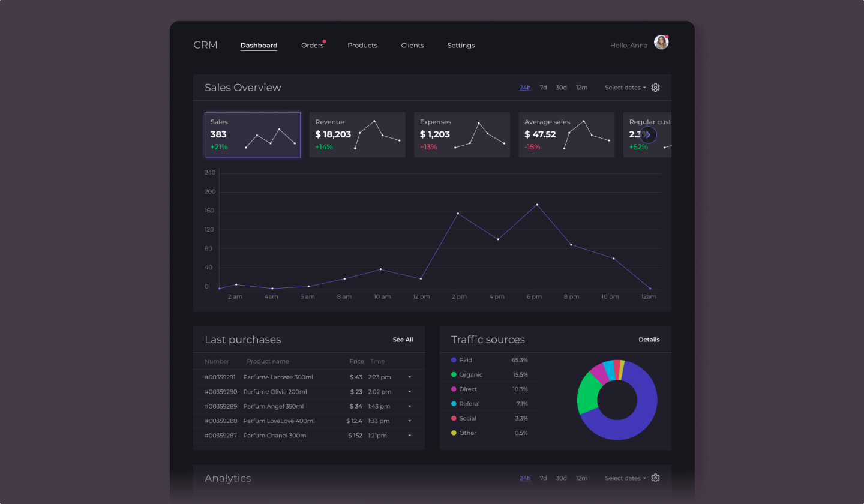Select 12m range in Analytics
Viewport: 864px width, 504px height.
point(581,478)
